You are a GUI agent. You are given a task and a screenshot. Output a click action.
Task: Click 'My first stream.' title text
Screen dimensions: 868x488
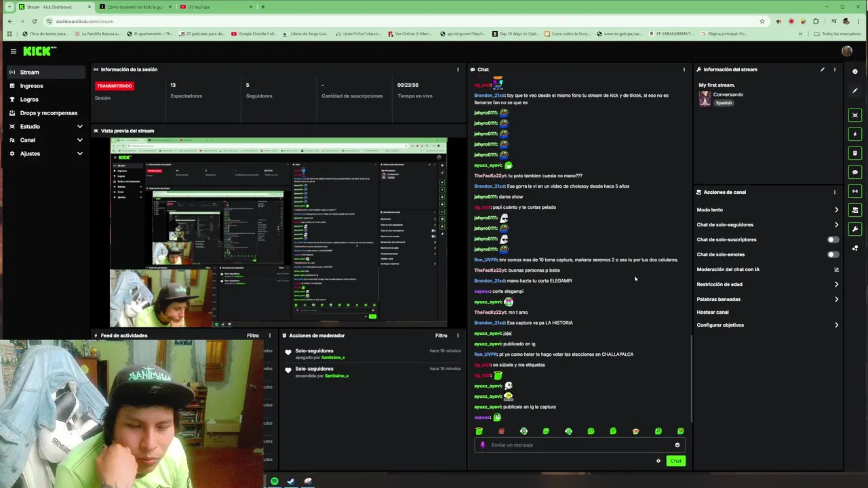tap(717, 85)
